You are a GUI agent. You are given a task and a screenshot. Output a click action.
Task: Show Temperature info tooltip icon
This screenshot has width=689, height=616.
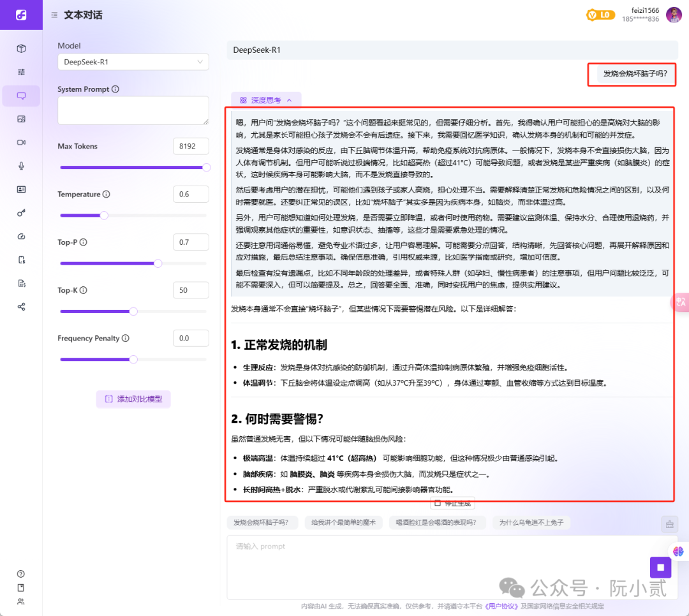107,194
